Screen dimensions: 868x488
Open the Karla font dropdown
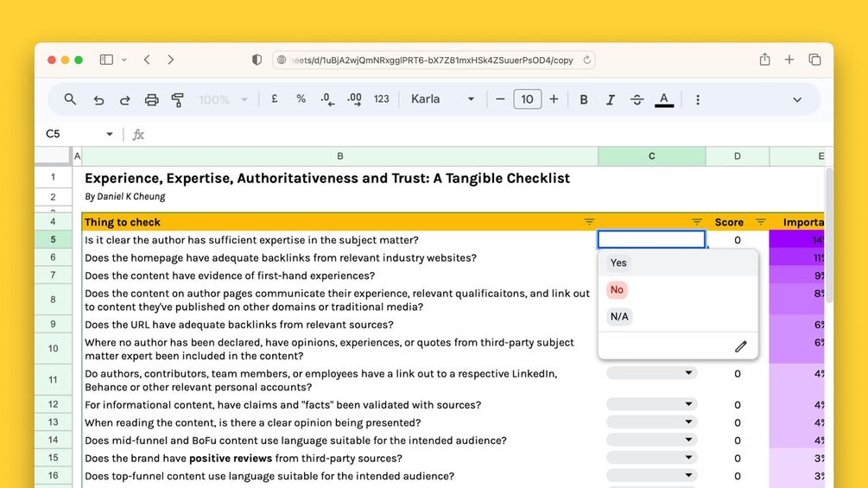point(442,99)
